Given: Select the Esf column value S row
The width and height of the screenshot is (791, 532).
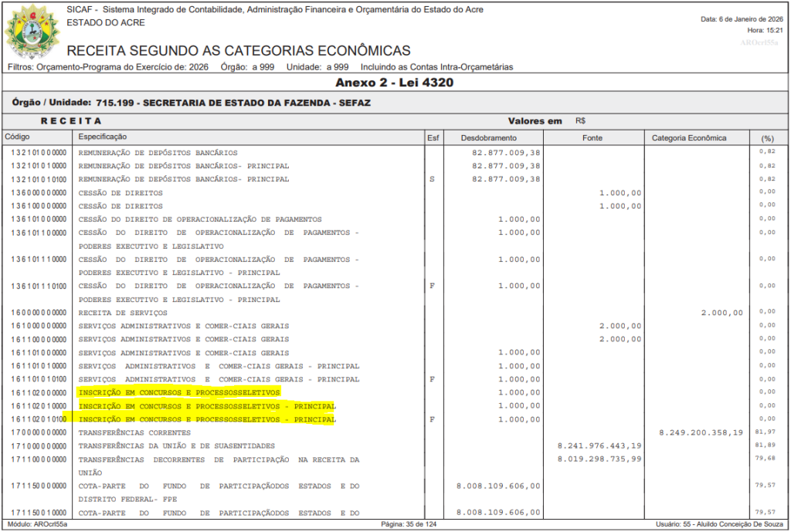Looking at the screenshot, I should (x=433, y=179).
